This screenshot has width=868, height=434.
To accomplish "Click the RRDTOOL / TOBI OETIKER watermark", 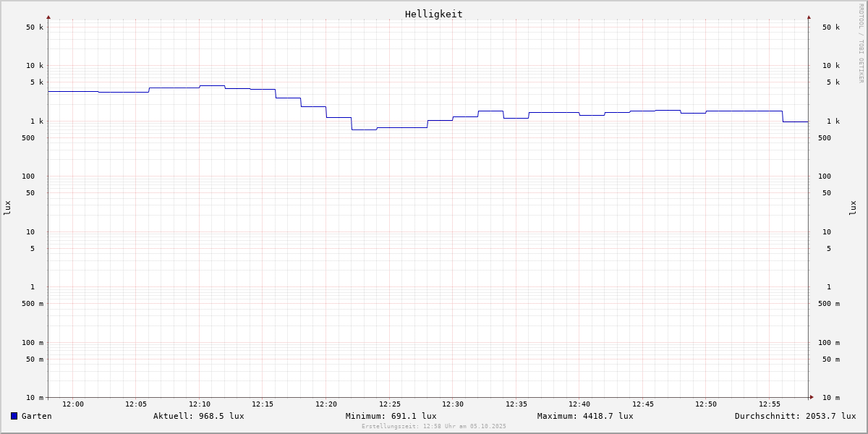I will click(861, 43).
